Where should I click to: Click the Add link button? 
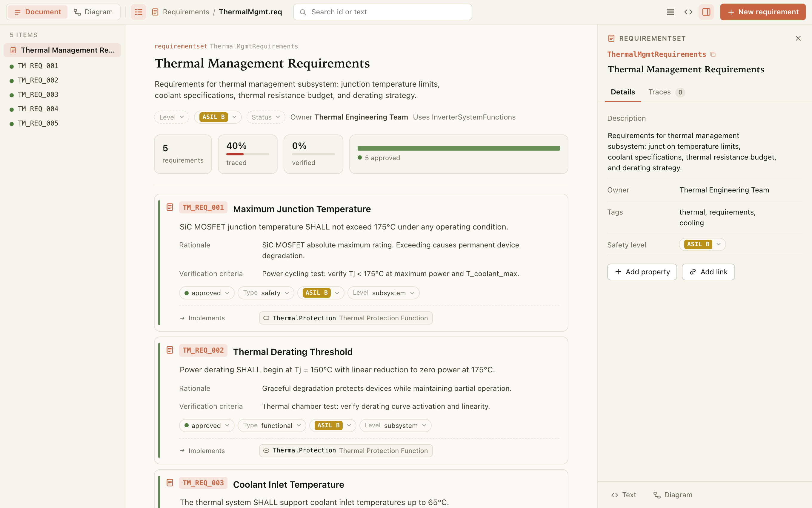point(708,272)
